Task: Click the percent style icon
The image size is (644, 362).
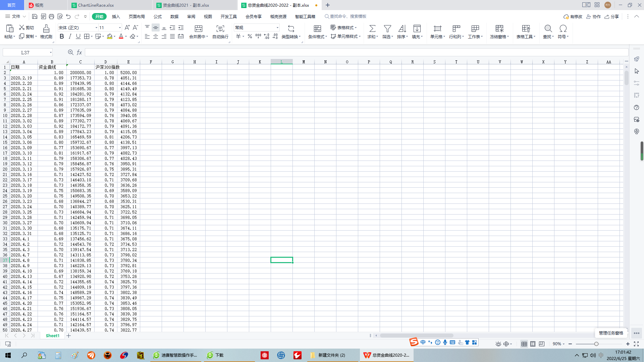Action: click(x=250, y=37)
